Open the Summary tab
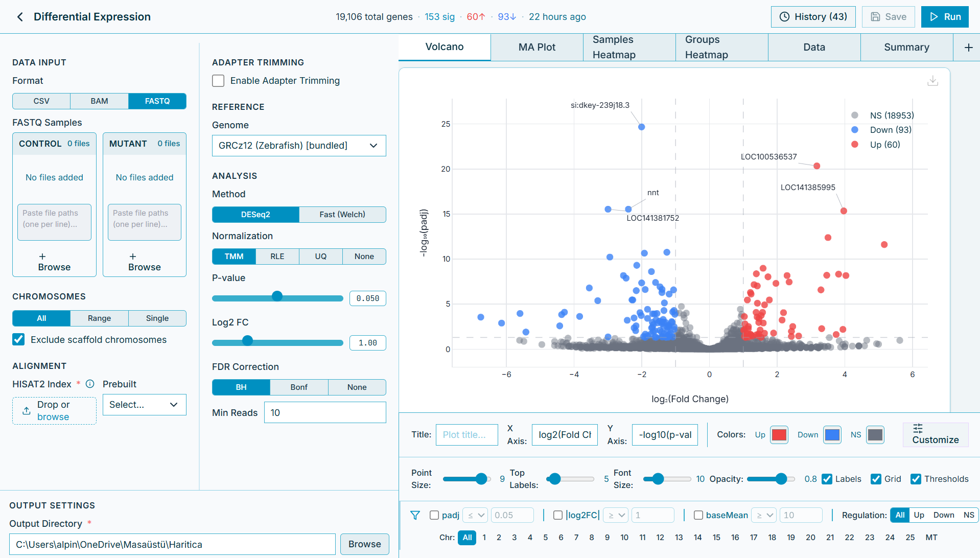Image resolution: width=980 pixels, height=558 pixels. (x=906, y=48)
